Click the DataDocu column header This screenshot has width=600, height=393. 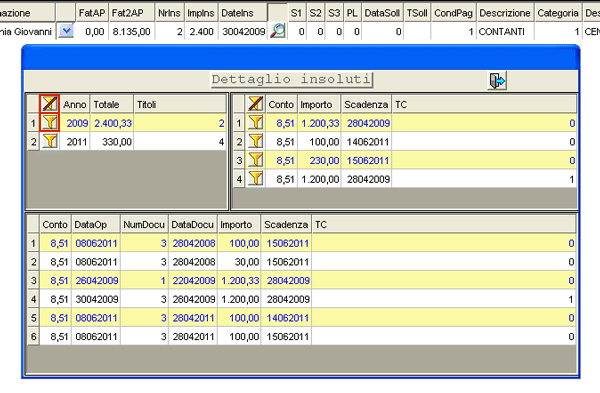click(193, 225)
